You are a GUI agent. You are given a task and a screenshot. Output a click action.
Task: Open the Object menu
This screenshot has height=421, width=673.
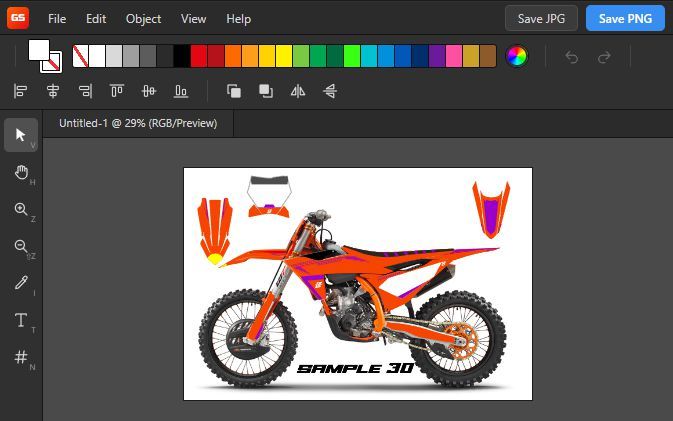[x=143, y=19]
